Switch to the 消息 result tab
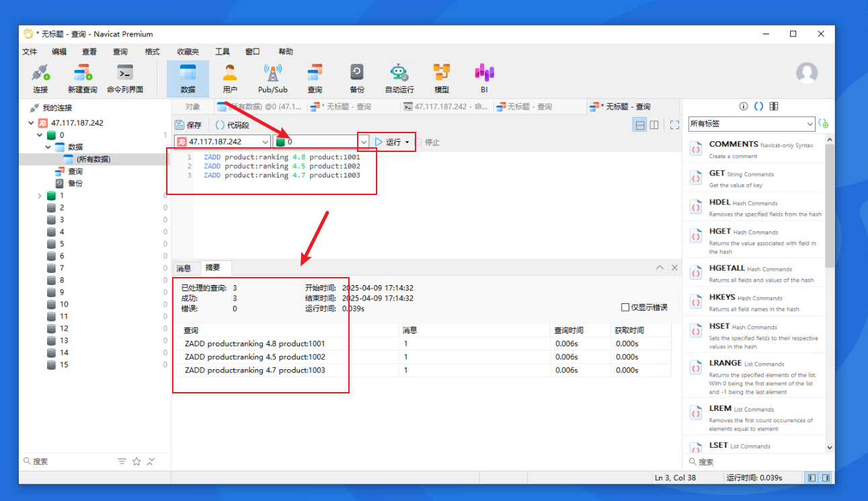This screenshot has width=868, height=501. [184, 268]
